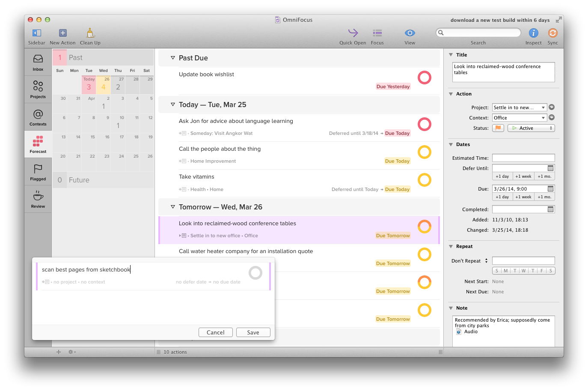Mark Take vitamins as complete
The image size is (588, 391).
coord(425,180)
